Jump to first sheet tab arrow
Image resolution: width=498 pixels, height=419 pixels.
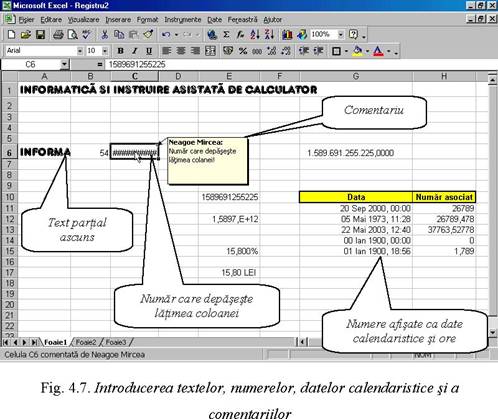pos(6,342)
